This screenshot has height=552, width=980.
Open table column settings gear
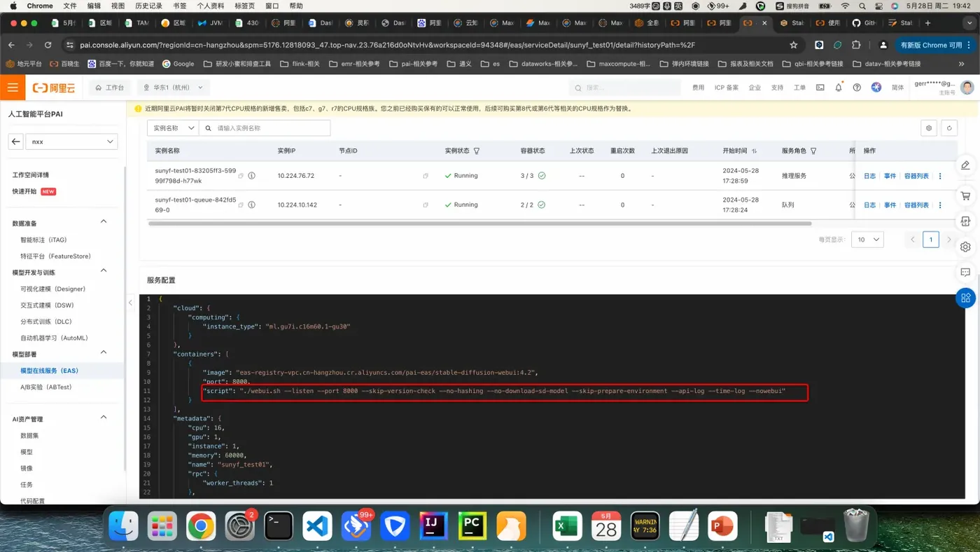pos(929,128)
